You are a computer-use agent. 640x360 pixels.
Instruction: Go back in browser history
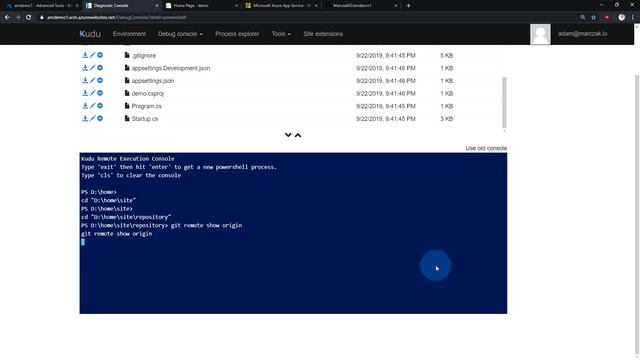tap(7, 18)
